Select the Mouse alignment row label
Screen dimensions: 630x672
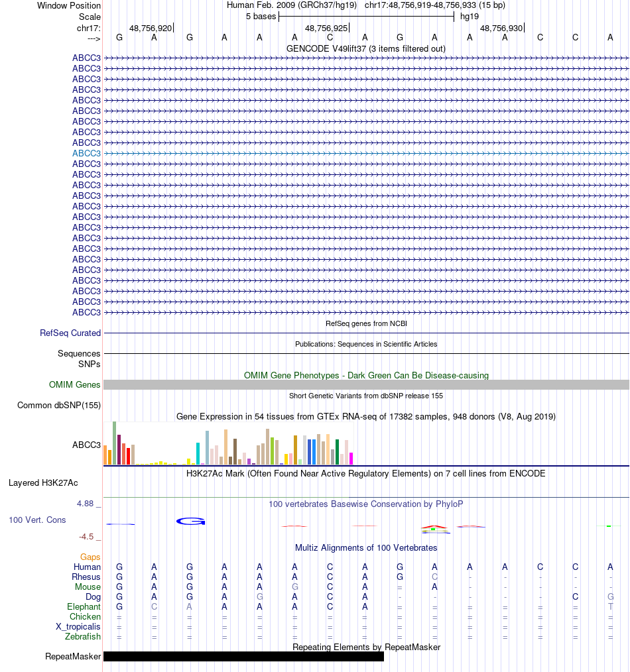[x=88, y=587]
